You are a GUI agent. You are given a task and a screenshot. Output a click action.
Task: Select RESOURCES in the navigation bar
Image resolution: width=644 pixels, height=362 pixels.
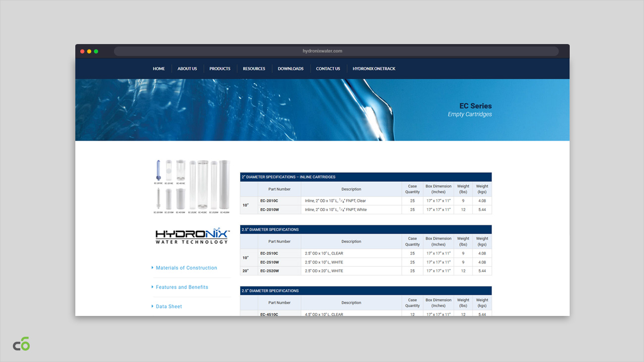click(254, 69)
